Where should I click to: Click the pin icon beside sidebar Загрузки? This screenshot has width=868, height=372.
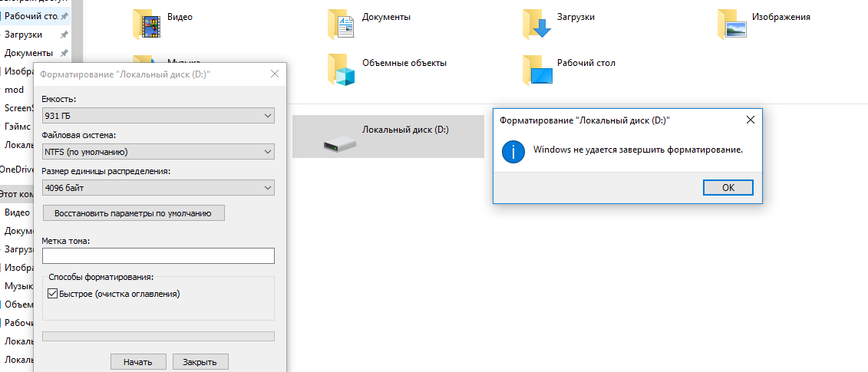pos(64,35)
